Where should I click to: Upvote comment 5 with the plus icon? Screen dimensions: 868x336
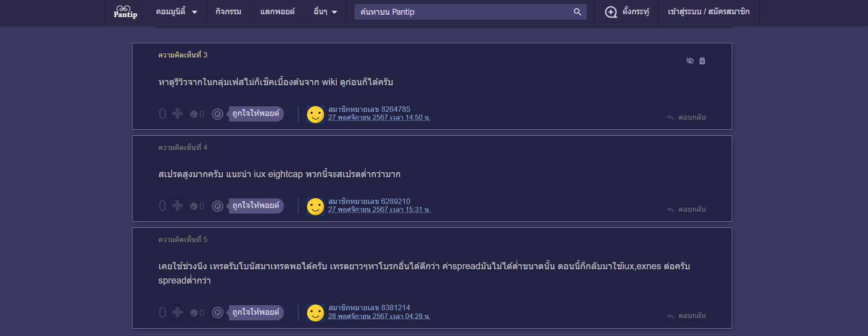click(177, 312)
